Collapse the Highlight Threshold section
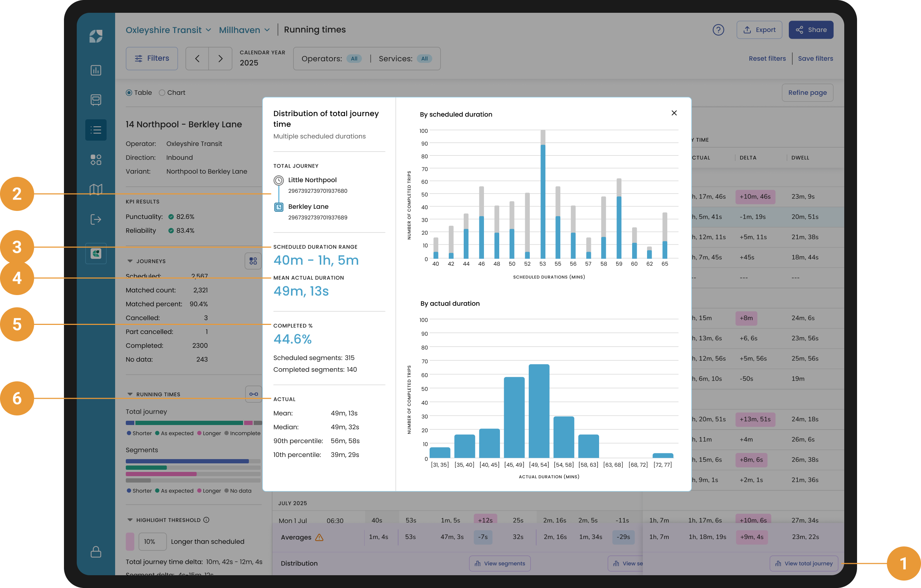 click(130, 520)
